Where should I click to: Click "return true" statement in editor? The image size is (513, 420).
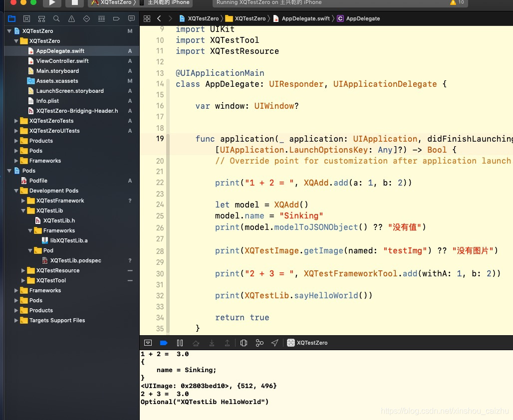pyautogui.click(x=242, y=318)
